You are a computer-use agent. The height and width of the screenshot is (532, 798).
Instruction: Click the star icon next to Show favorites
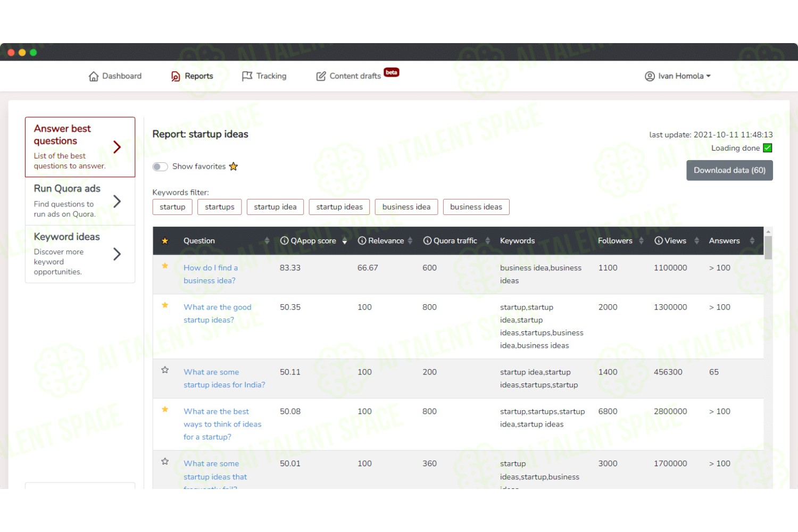click(x=233, y=167)
